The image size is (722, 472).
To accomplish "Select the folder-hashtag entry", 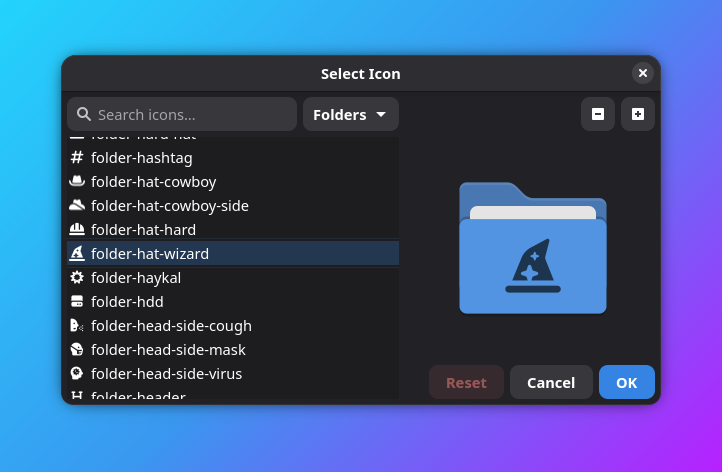I will [x=233, y=157].
